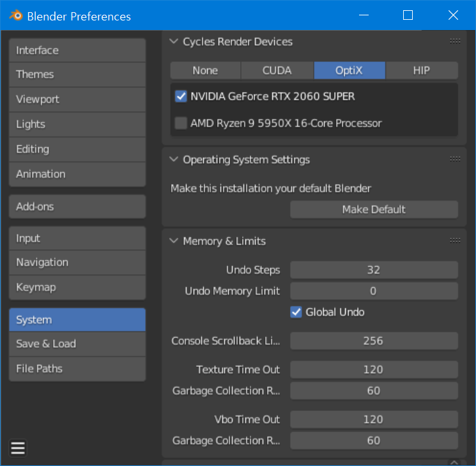Open the hamburger preferences menu

pyautogui.click(x=18, y=448)
